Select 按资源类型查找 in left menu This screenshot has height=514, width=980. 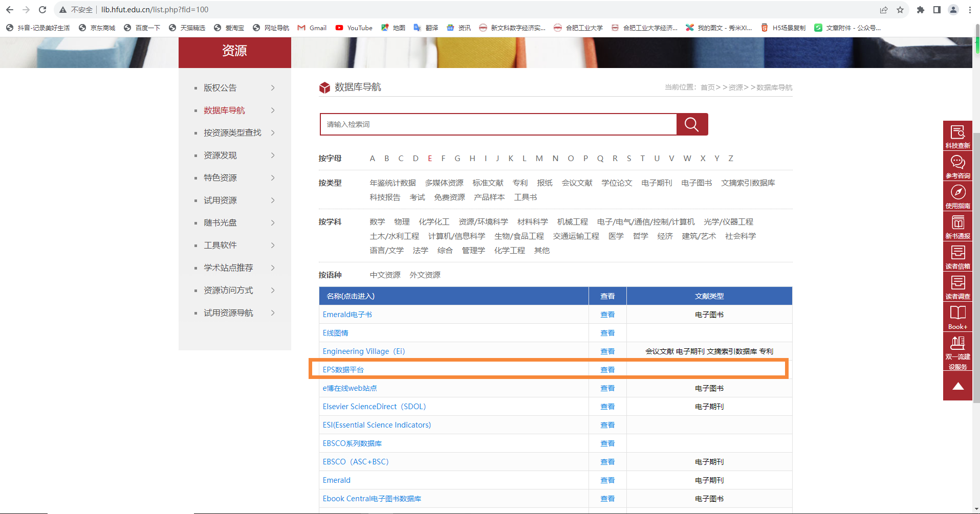232,133
